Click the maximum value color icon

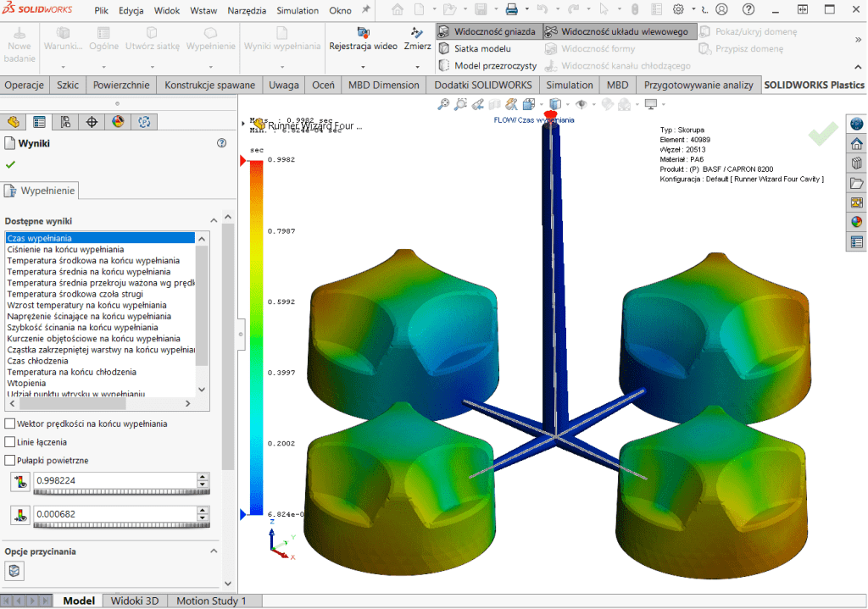[x=20, y=482]
